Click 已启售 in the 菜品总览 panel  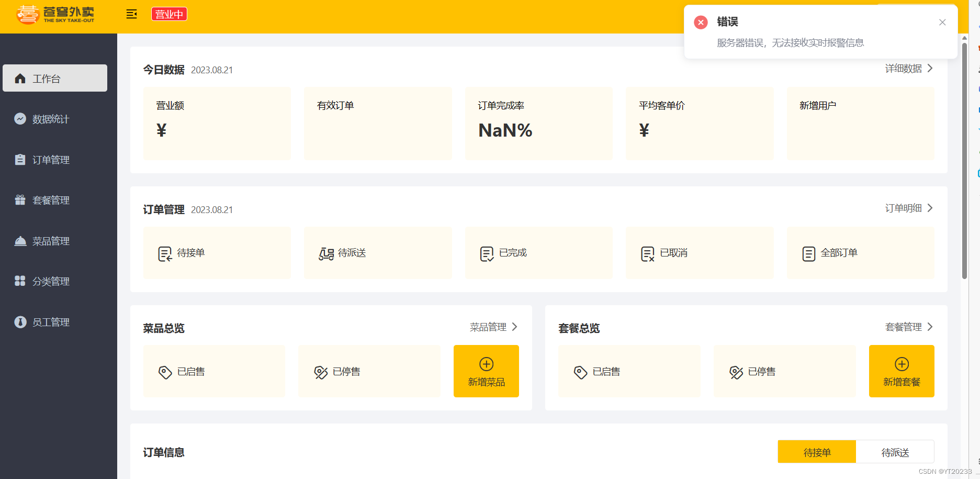(x=215, y=371)
